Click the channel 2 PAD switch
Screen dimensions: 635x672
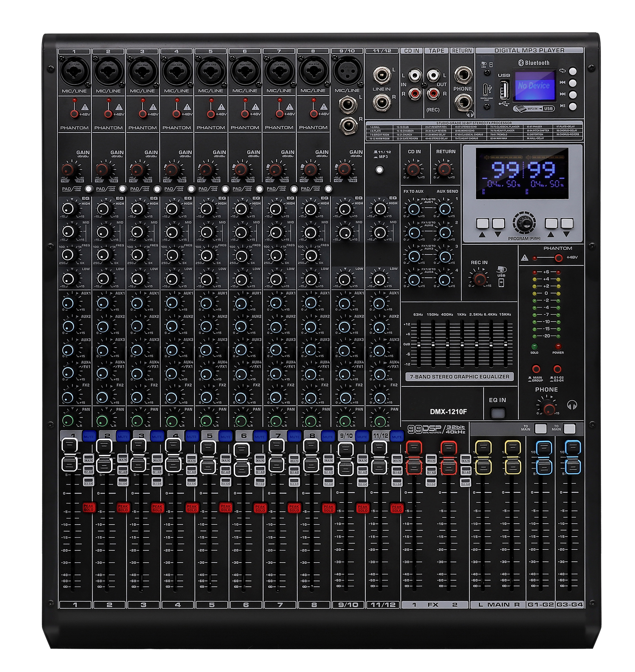tap(123, 189)
